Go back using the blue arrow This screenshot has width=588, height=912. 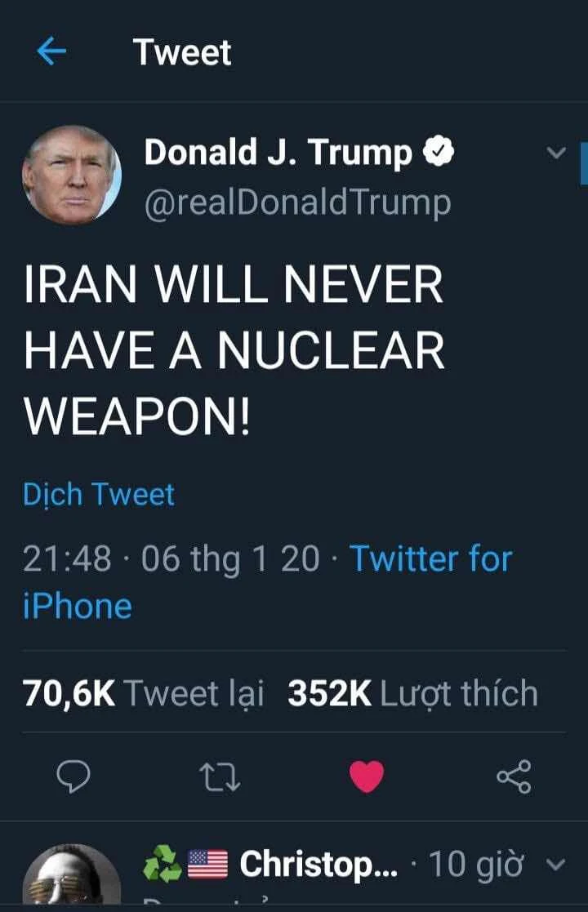51,51
